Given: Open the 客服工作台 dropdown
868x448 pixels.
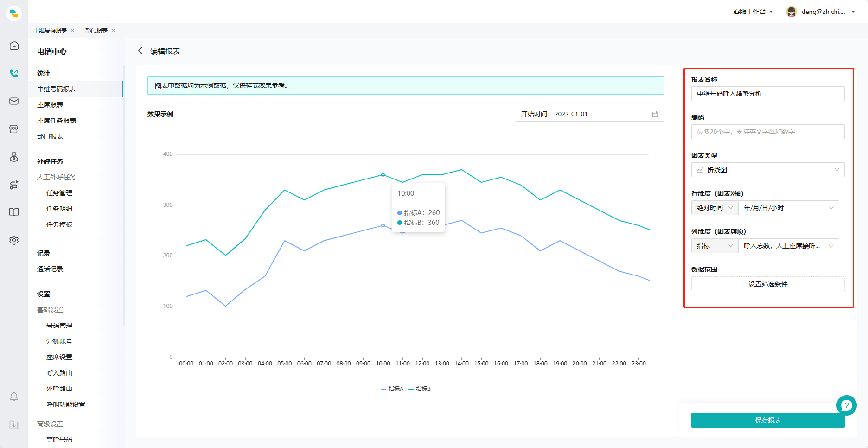Looking at the screenshot, I should 753,12.
